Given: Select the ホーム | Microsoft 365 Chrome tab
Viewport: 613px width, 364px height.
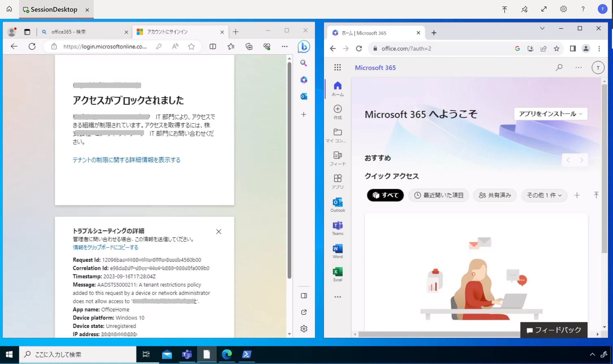Looking at the screenshot, I should [x=376, y=33].
